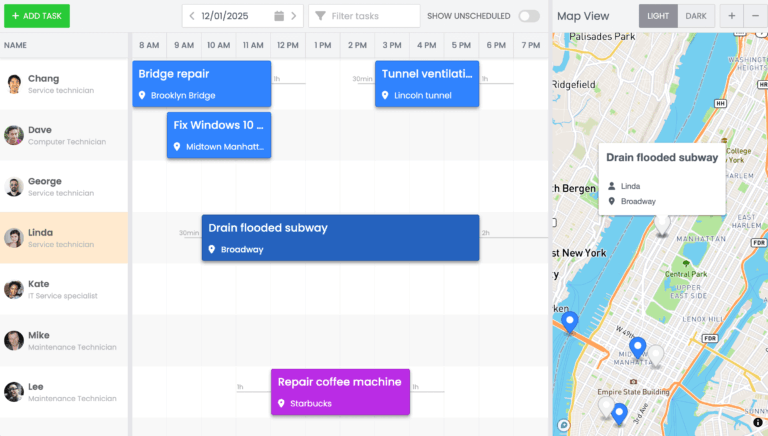Open the calendar date picker icon
768x436 pixels.
(x=279, y=16)
